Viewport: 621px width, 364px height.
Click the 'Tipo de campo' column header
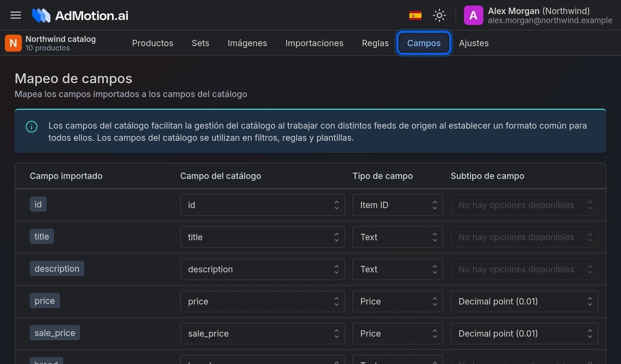(383, 176)
